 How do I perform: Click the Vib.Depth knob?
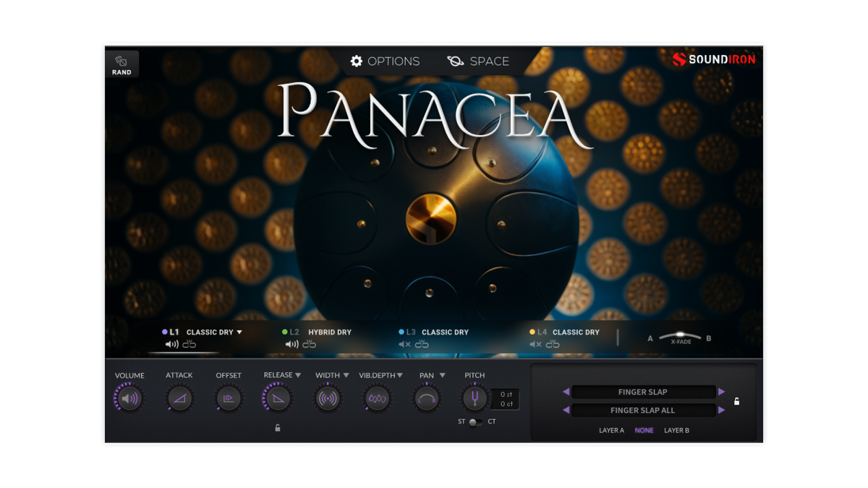click(377, 398)
